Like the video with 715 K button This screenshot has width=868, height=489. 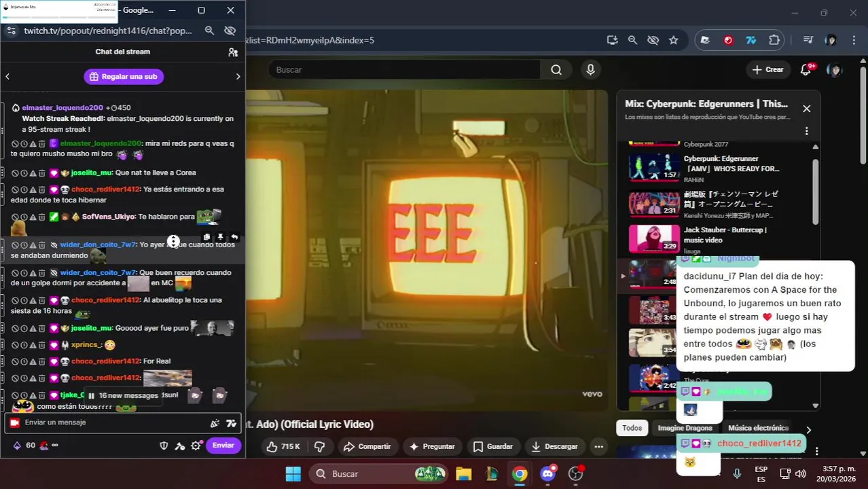coord(283,446)
